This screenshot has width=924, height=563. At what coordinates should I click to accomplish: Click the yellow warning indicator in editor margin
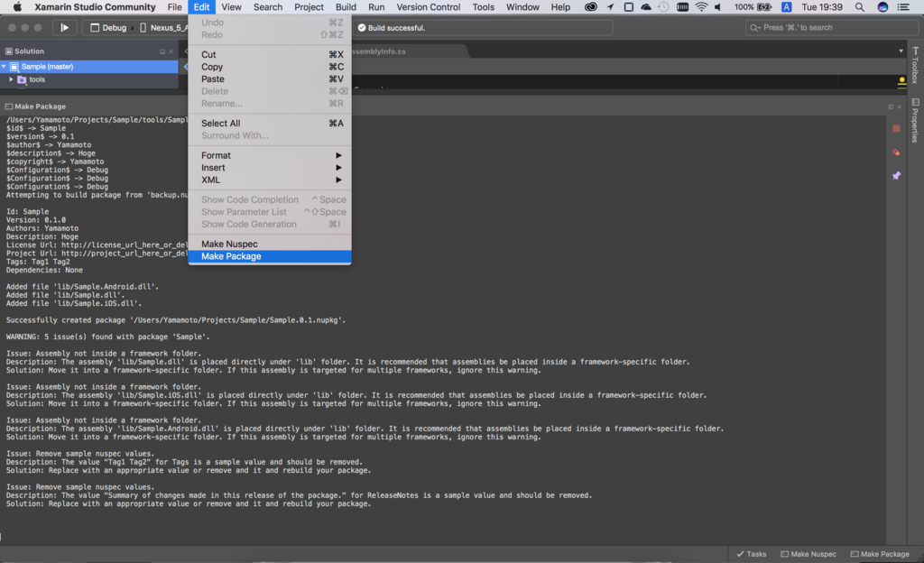(x=901, y=82)
